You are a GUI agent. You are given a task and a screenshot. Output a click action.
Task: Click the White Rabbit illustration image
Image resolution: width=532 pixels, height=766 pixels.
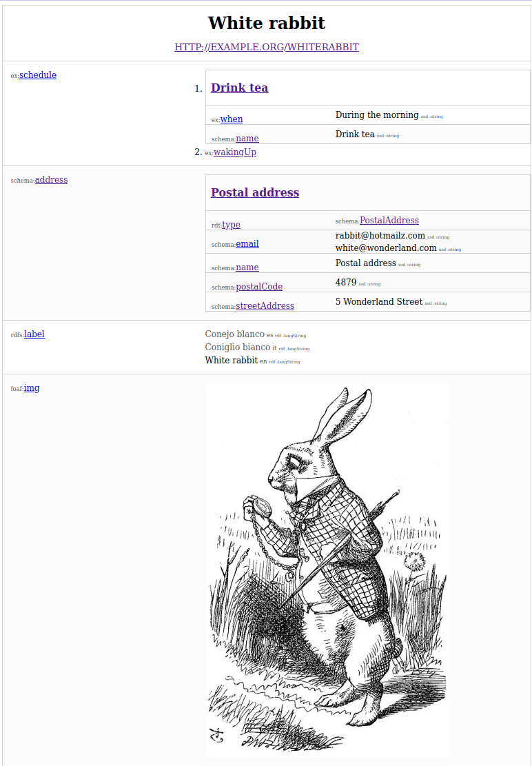(x=327, y=569)
